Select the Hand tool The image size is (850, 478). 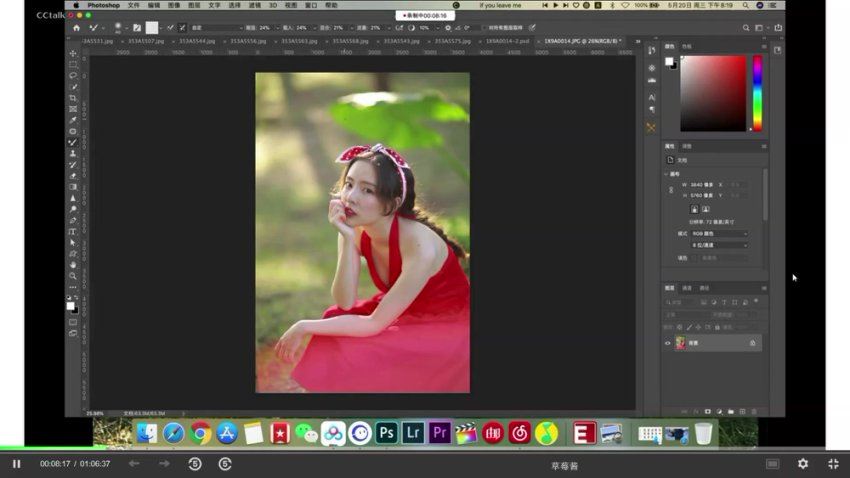(73, 265)
